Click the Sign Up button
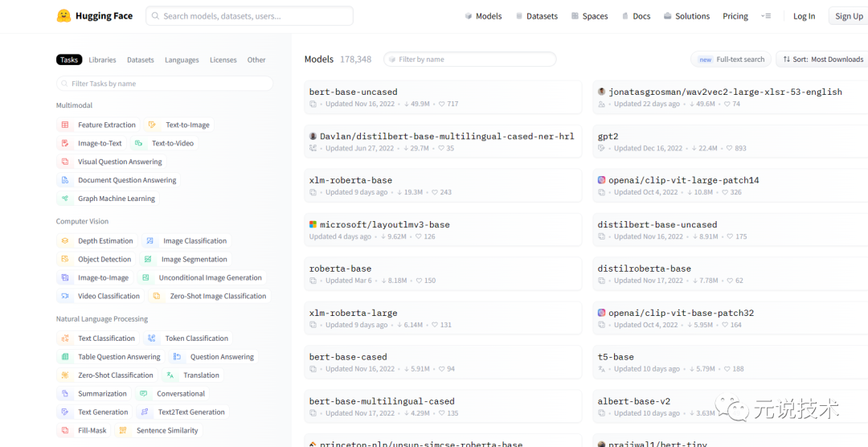This screenshot has width=868, height=447. coord(849,16)
